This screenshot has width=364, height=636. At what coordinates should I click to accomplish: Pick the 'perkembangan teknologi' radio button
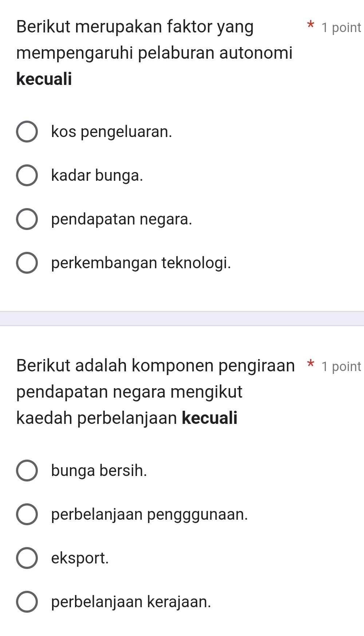tap(27, 263)
